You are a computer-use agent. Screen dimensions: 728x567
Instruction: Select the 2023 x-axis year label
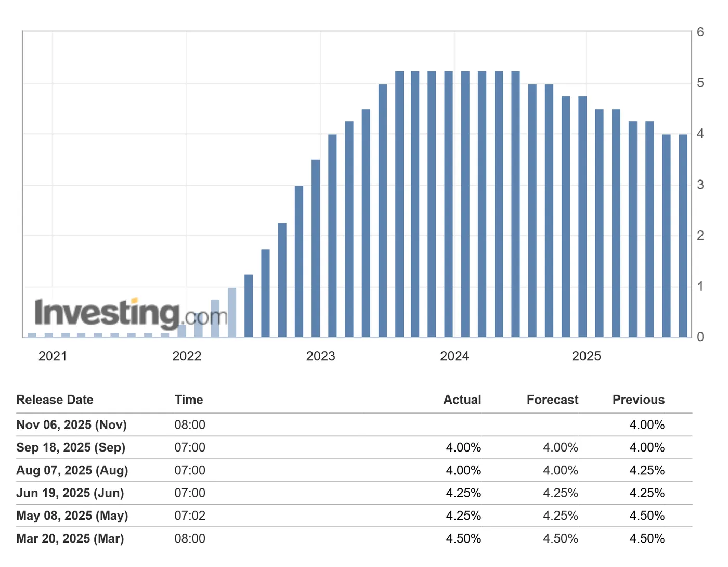[x=320, y=356]
